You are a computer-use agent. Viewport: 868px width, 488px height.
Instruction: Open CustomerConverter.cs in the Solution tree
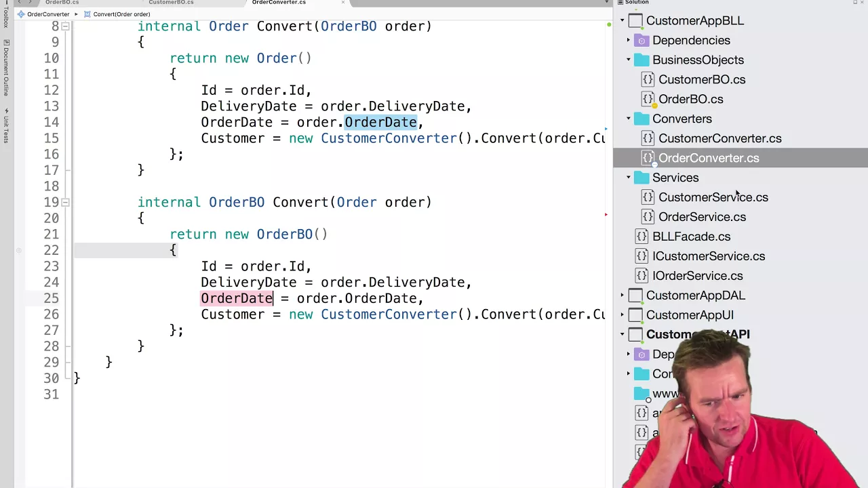pos(720,139)
